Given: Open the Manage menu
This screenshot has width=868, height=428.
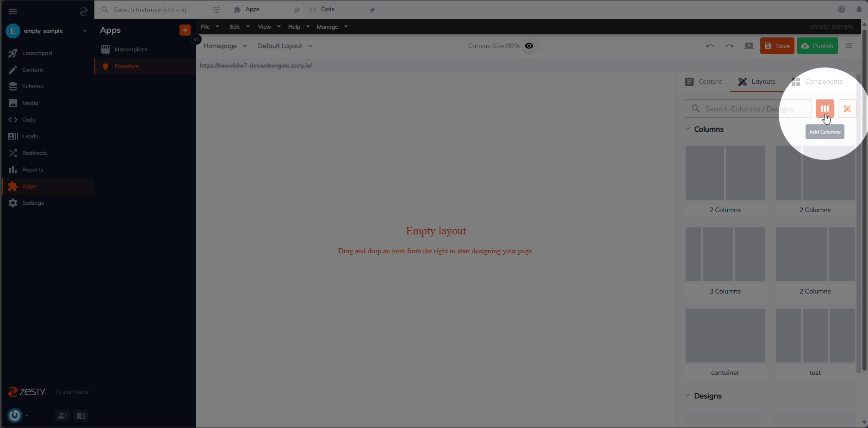Looking at the screenshot, I should [332, 27].
